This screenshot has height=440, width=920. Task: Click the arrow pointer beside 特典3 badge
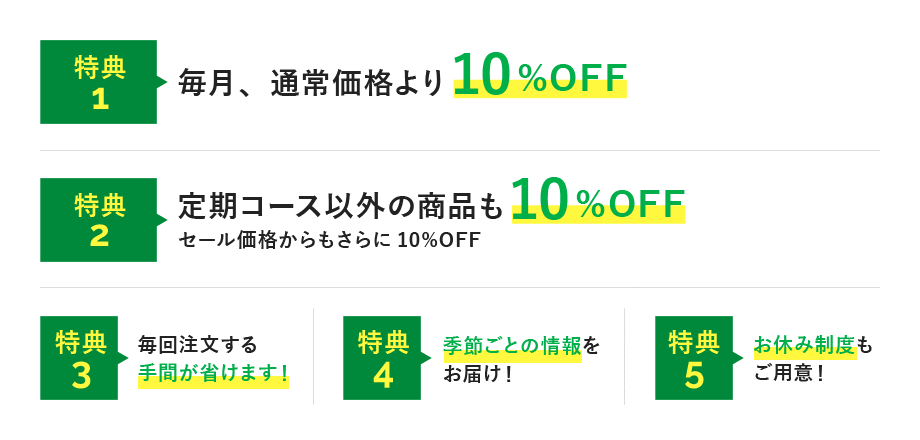(125, 359)
